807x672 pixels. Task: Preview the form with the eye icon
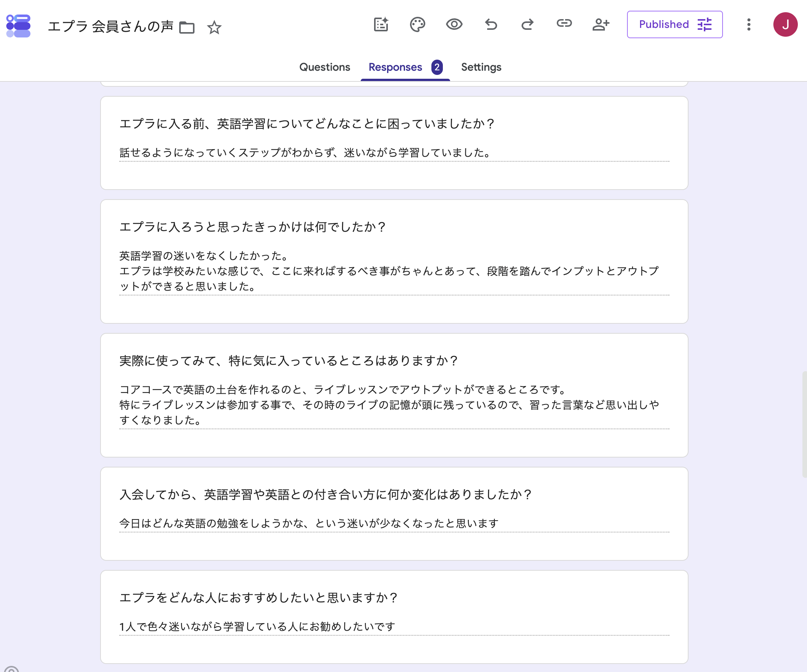[x=454, y=24]
